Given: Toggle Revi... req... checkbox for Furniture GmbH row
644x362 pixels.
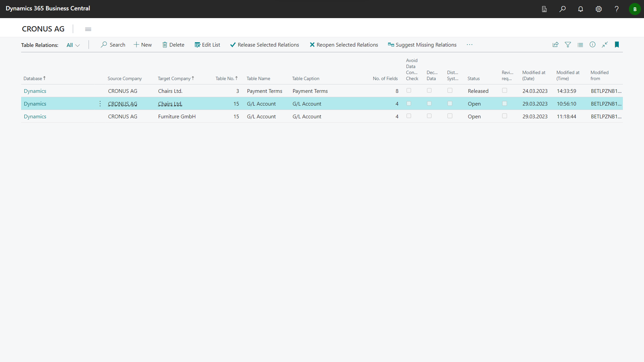Looking at the screenshot, I should point(504,116).
